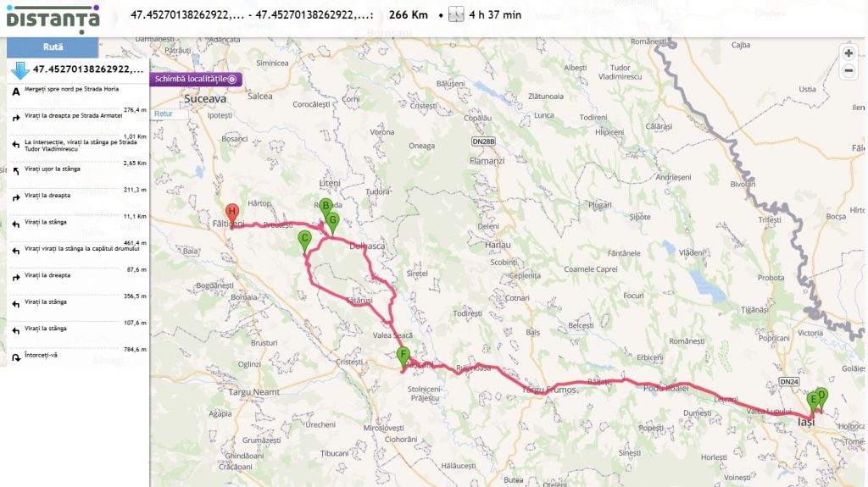Click the map zoom in plus button
The height and width of the screenshot is (487, 868).
click(x=848, y=53)
